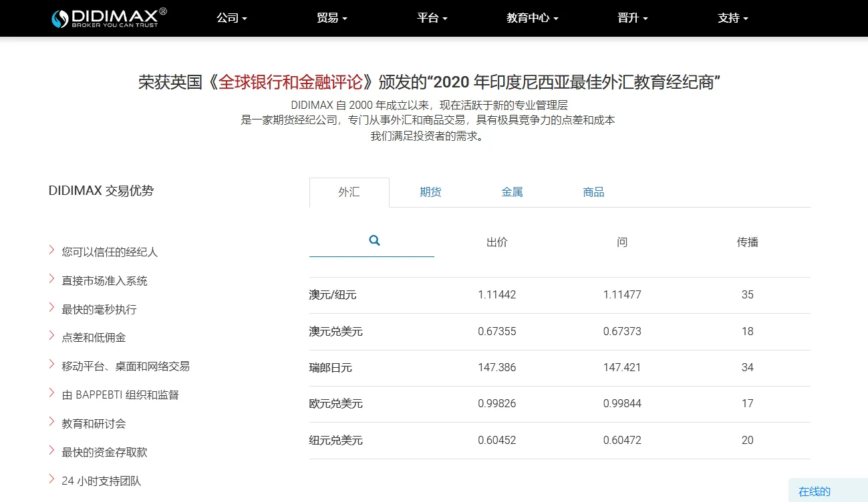The height and width of the screenshot is (502, 868).
Task: Open the 在线的 chat widget
Action: (828, 491)
